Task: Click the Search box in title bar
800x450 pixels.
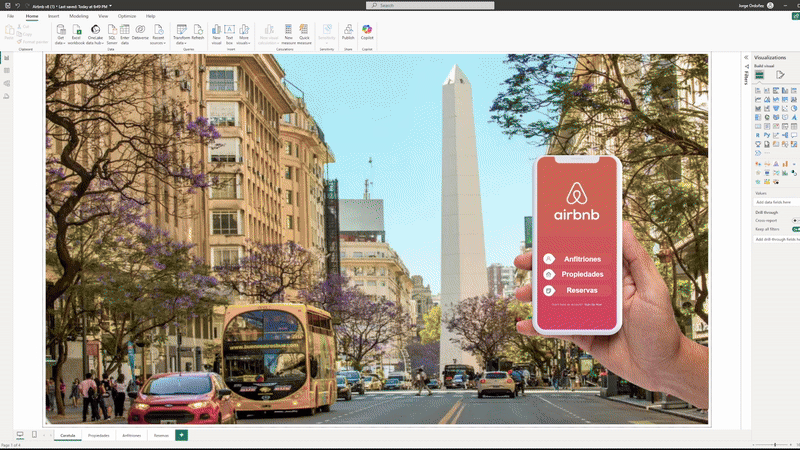Action: tap(430, 5)
